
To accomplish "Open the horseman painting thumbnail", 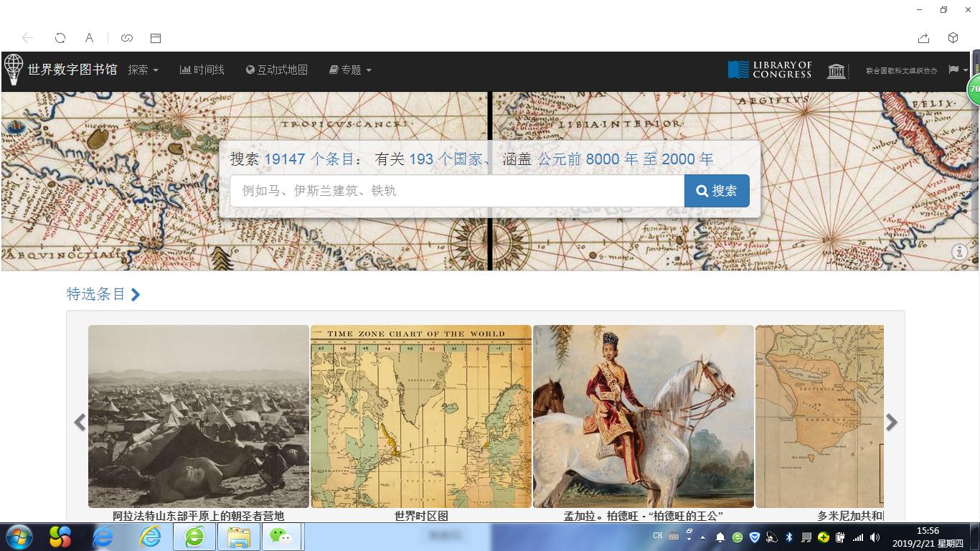I will tap(644, 416).
